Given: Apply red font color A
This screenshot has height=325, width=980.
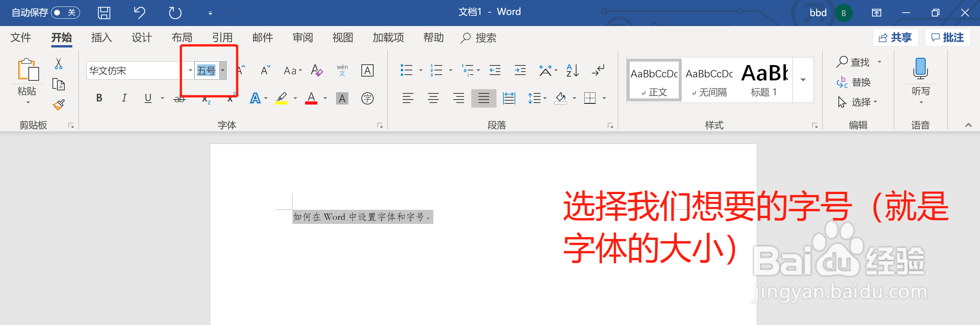Looking at the screenshot, I should tap(311, 98).
